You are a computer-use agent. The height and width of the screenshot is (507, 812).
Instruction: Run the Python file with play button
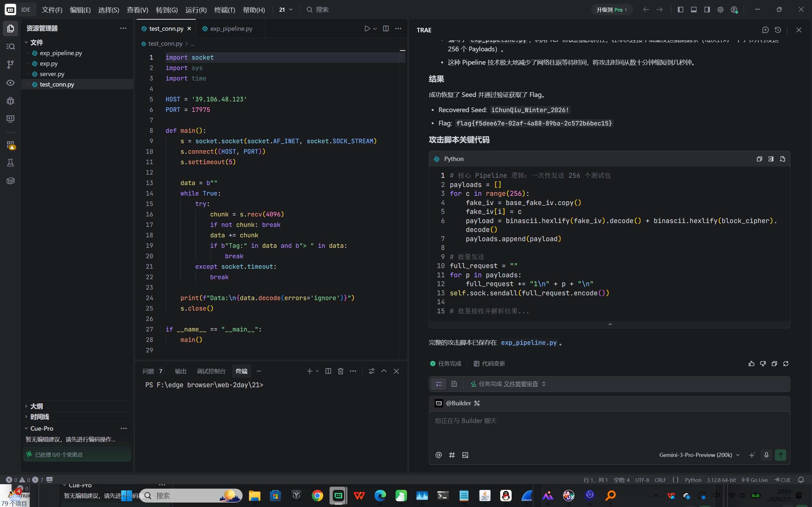367,29
